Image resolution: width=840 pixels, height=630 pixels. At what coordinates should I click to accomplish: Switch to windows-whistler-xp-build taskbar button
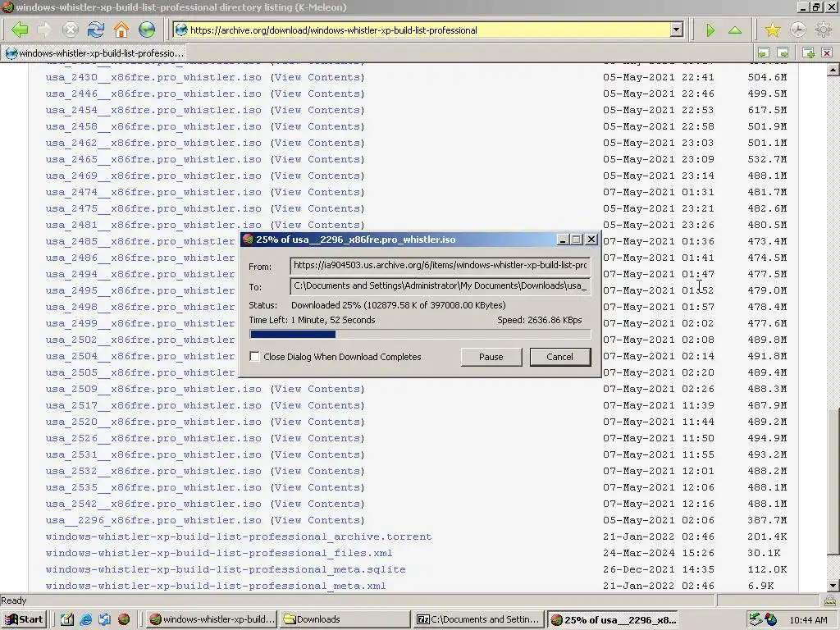(x=212, y=619)
